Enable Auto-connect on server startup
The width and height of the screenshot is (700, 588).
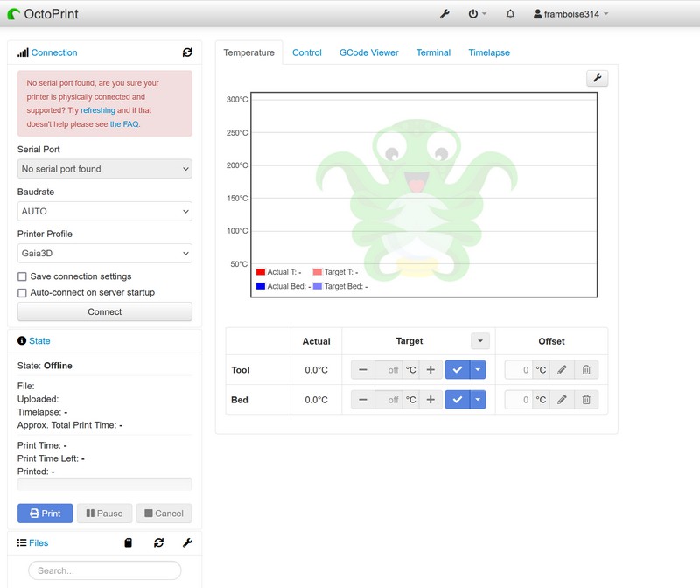coord(22,293)
